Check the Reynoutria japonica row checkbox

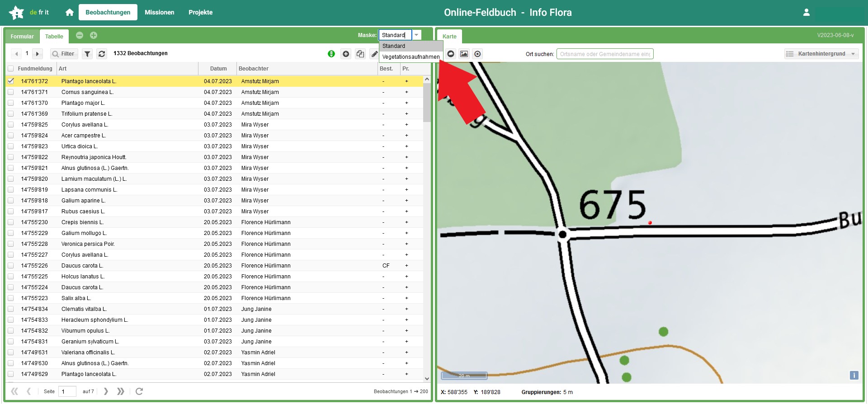tap(11, 157)
